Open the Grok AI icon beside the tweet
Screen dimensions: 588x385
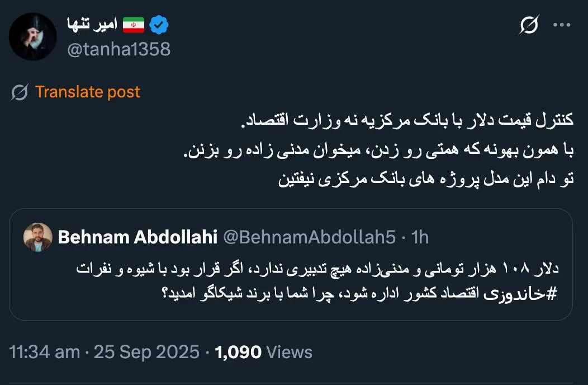[530, 24]
